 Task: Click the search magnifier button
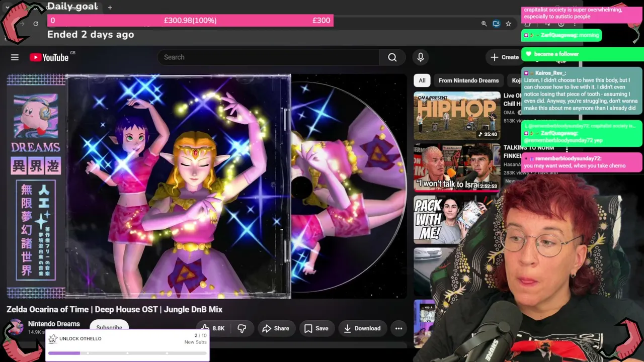(x=392, y=57)
